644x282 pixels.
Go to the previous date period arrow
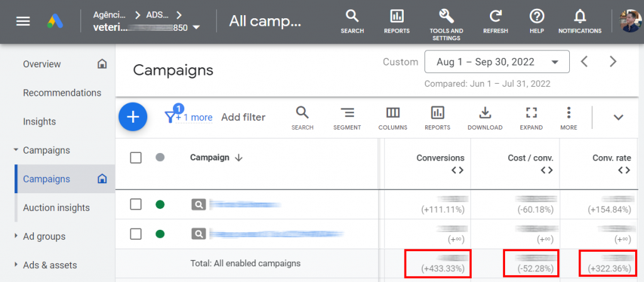pos(584,62)
